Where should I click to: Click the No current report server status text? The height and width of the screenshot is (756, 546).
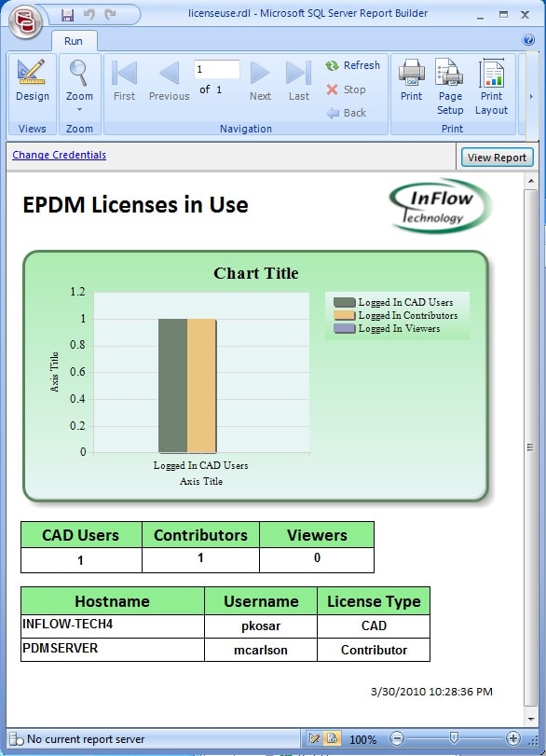(x=86, y=739)
